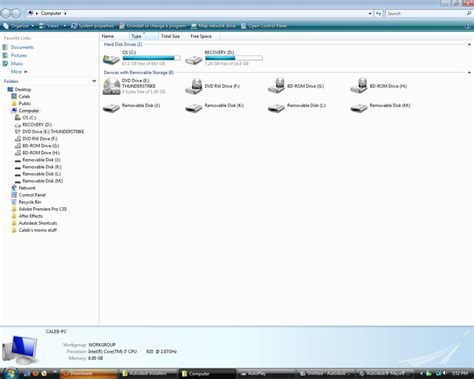474x379 pixels.
Task: Switch to Autodesk Installer taskbar window
Action: [x=148, y=374]
